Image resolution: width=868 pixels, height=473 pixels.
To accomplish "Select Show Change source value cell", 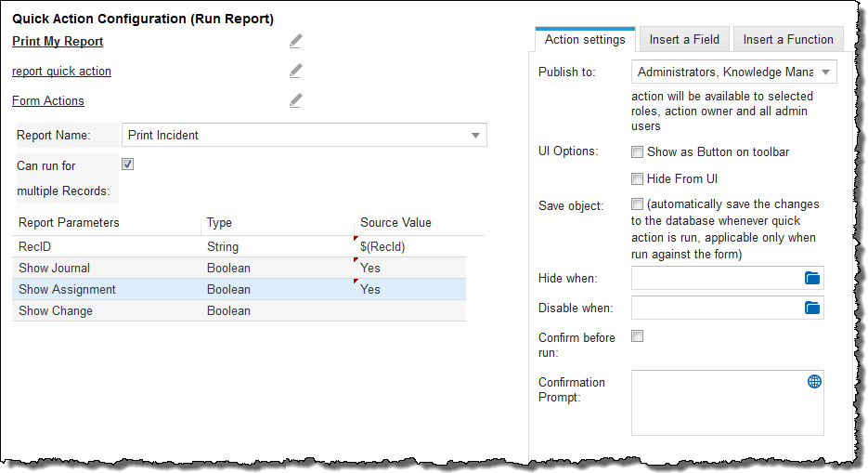I will (411, 311).
